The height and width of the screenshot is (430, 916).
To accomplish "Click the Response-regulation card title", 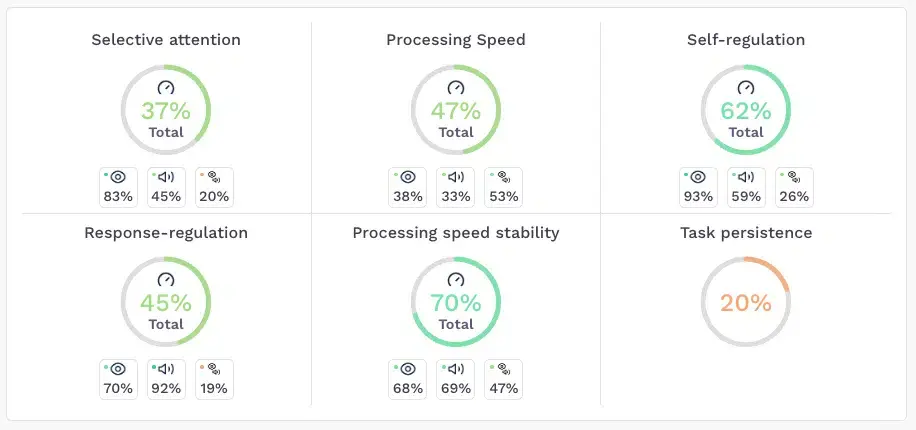I will 166,233.
